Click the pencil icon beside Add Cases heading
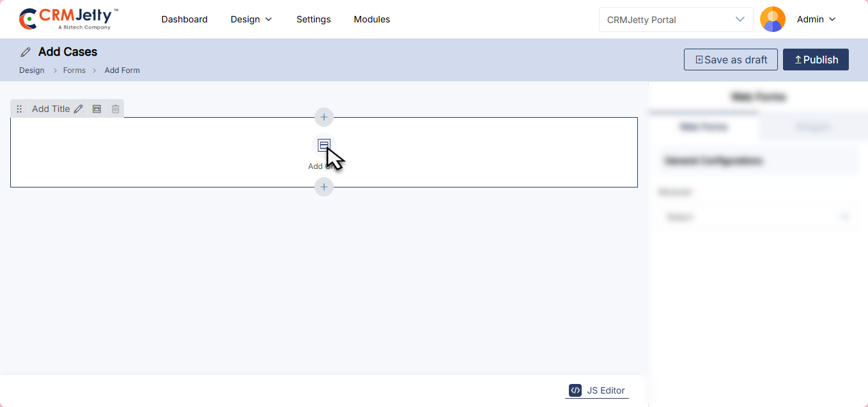This screenshot has width=868, height=407. click(26, 52)
